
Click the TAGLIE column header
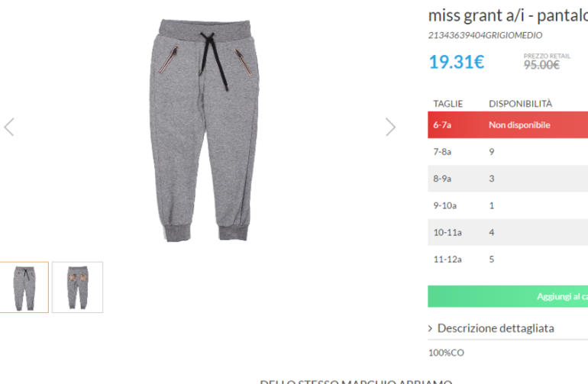(448, 104)
